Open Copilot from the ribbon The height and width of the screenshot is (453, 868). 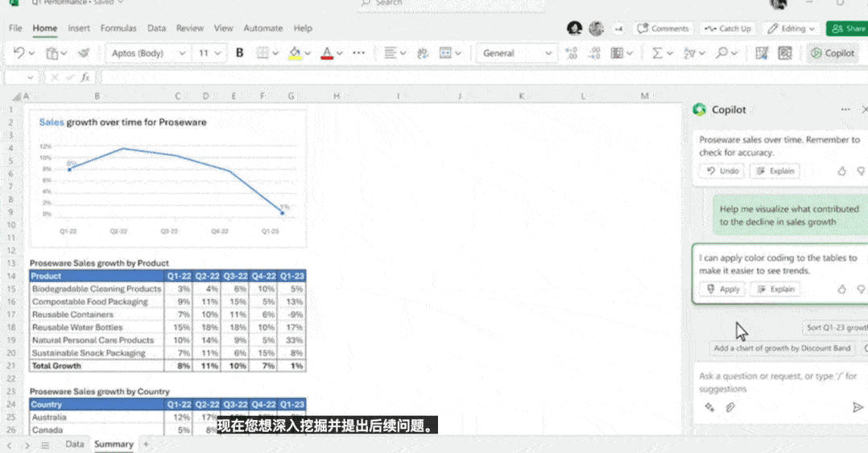[833, 53]
